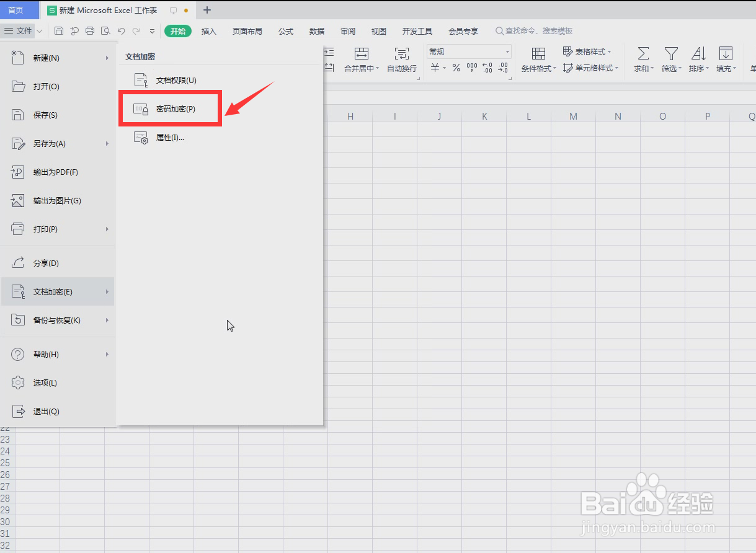Click the conditional formatting icon
The image size is (756, 553).
click(x=539, y=53)
